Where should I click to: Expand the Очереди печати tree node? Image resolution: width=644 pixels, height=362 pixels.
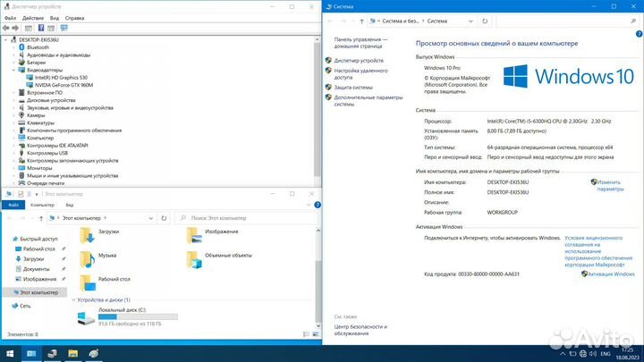click(13, 183)
